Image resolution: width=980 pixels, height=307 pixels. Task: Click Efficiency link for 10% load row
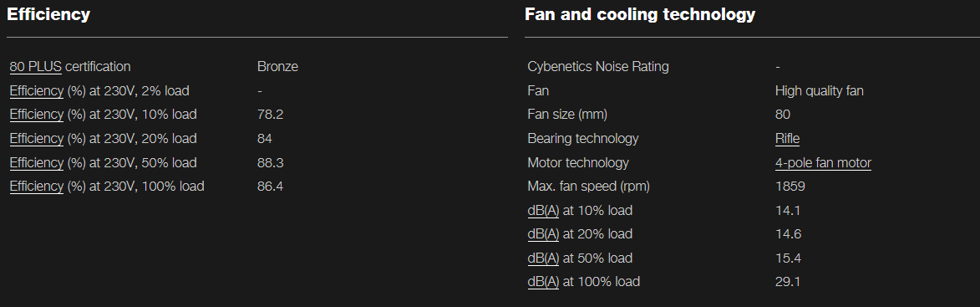(37, 115)
